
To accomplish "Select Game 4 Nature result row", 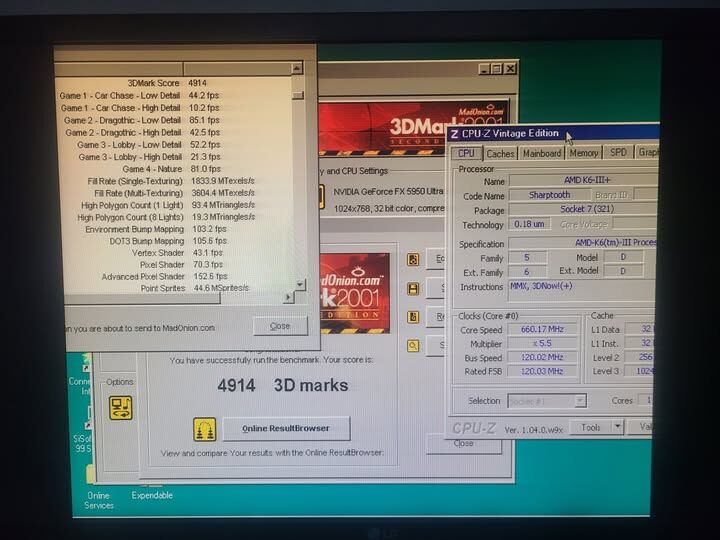I will [173, 169].
